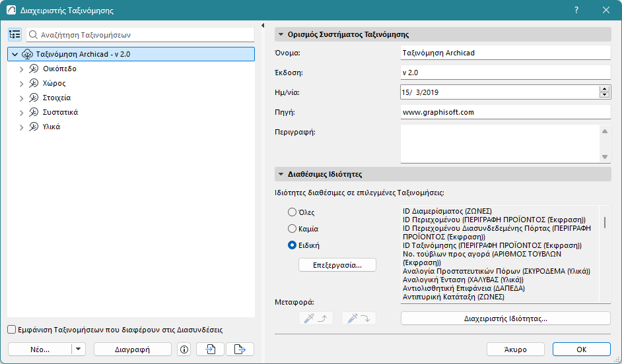Click the search magnifier icon
622x364 pixels.
pyautogui.click(x=34, y=35)
